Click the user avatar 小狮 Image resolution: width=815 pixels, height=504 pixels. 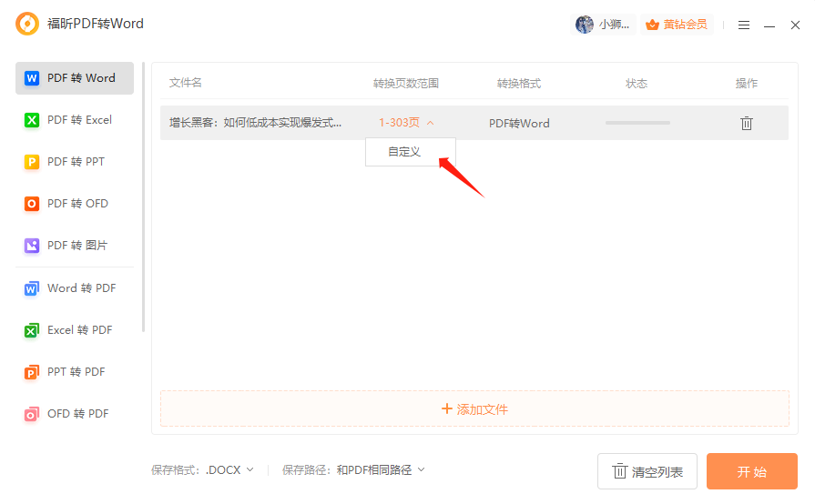(603, 25)
